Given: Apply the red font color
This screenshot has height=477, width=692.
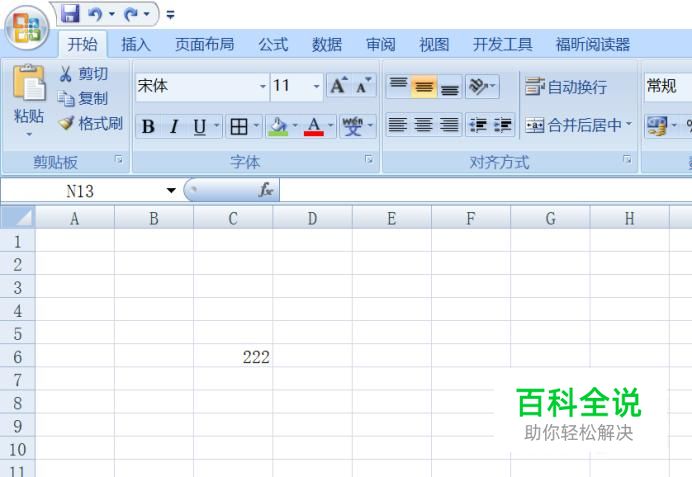Looking at the screenshot, I should pos(314,127).
